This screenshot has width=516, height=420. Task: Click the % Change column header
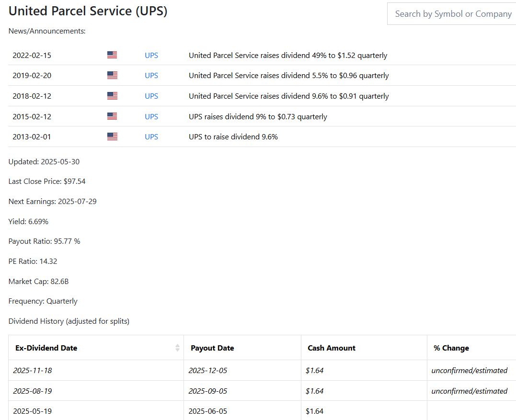pos(471,348)
